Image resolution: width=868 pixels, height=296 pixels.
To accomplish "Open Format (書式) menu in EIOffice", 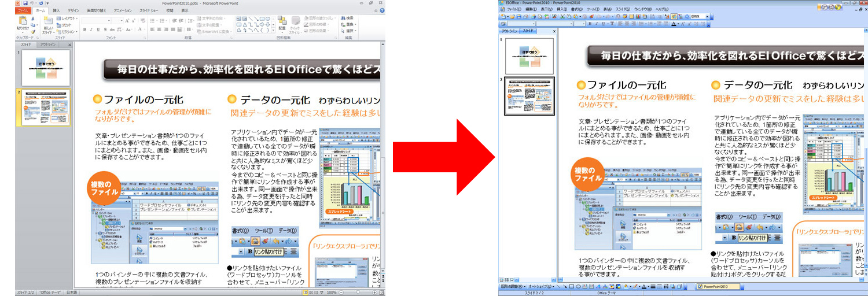I will click(577, 9).
